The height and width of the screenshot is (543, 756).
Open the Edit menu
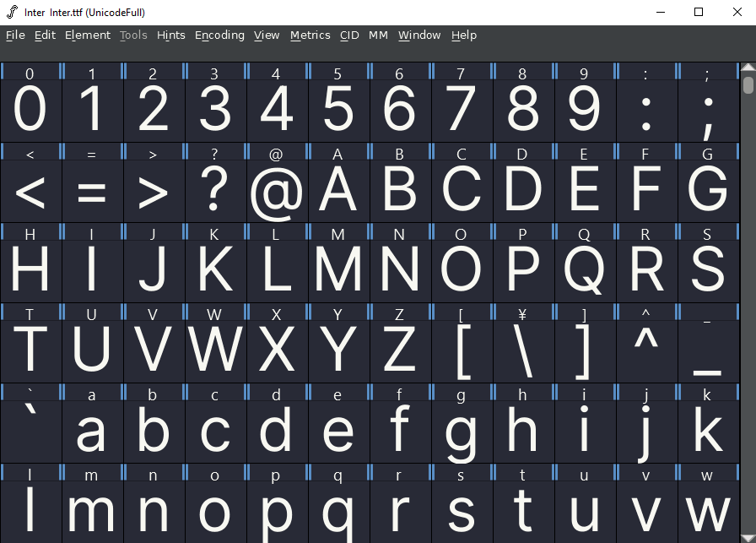point(44,35)
